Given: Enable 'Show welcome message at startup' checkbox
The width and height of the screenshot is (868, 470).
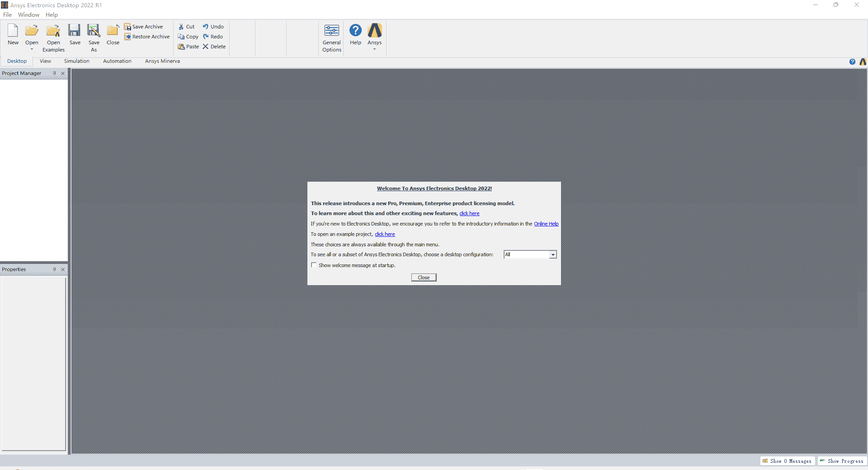Looking at the screenshot, I should (x=314, y=265).
